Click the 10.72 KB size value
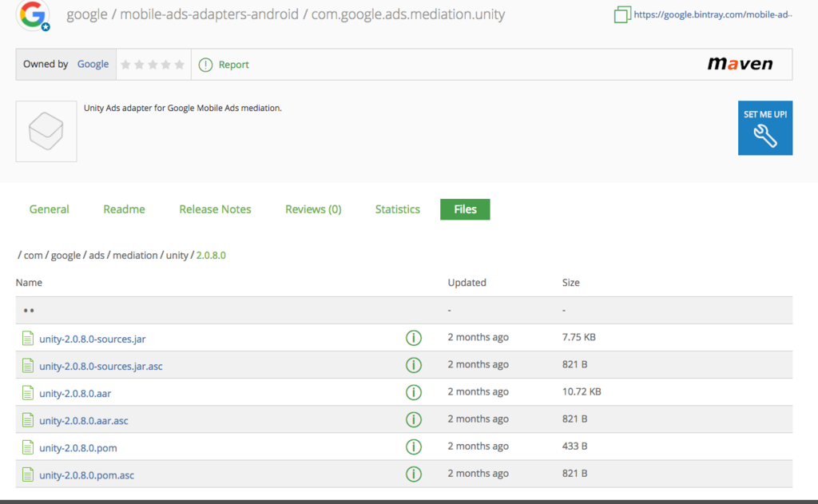Screen dimensions: 818x504 pyautogui.click(x=582, y=391)
